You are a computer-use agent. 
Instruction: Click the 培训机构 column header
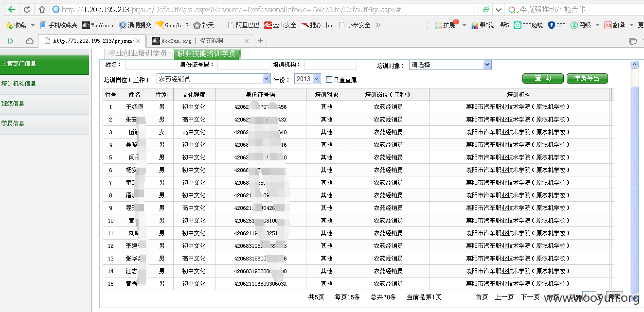[x=519, y=95]
